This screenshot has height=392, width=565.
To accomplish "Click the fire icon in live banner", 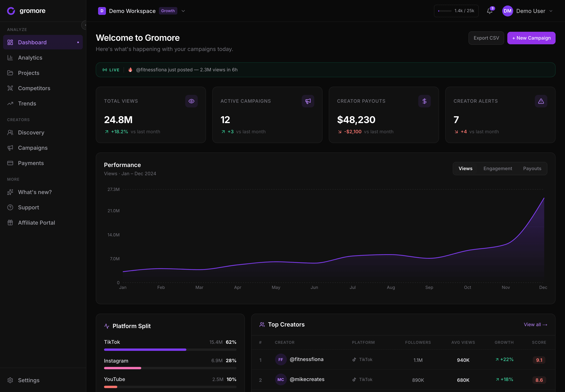I will 130,70.
